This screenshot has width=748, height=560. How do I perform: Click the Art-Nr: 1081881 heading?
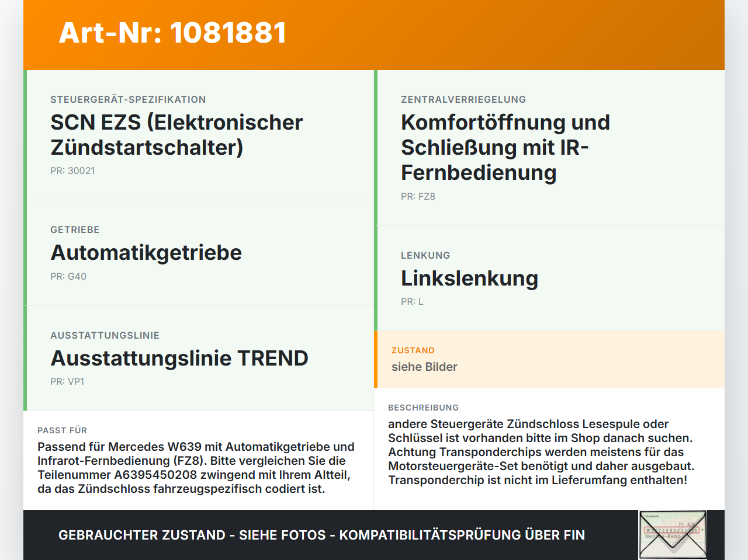tap(172, 33)
